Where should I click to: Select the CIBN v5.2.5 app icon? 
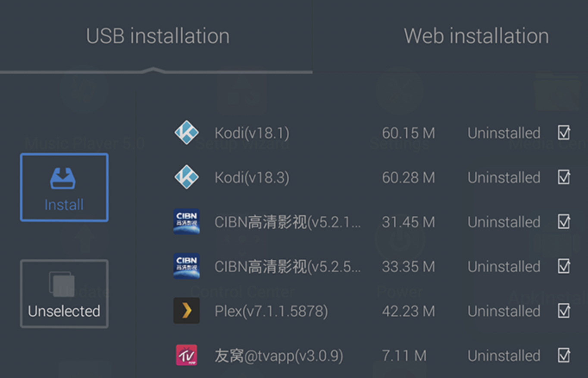click(187, 266)
